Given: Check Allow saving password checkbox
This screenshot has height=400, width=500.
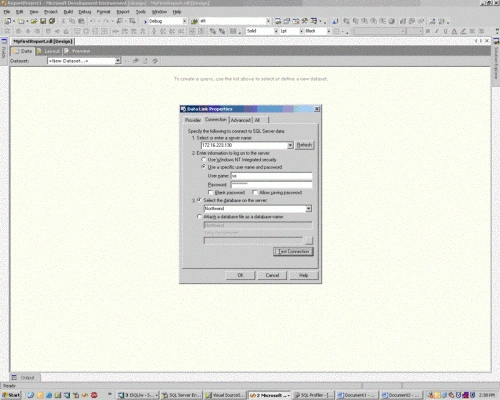Looking at the screenshot, I should pyautogui.click(x=255, y=192).
